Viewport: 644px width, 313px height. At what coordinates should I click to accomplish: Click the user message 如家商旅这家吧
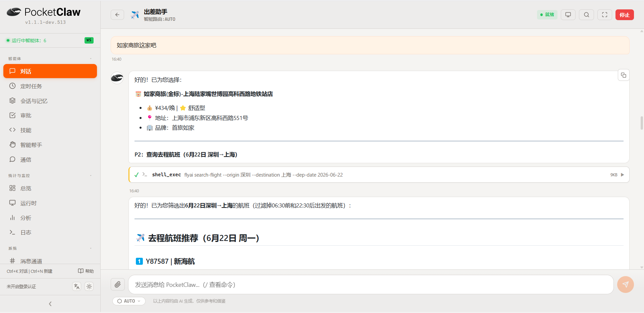pos(370,45)
